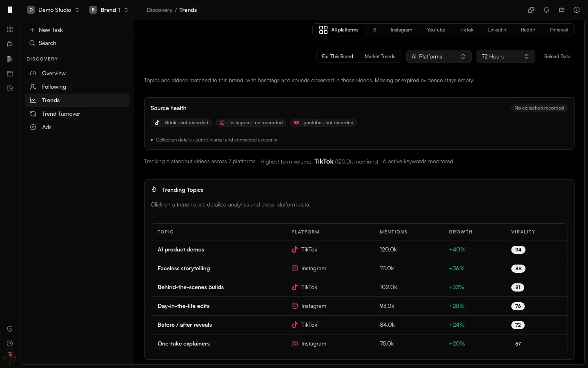Switch to Market Trends toggle
This screenshot has width=588, height=368.
tap(380, 56)
